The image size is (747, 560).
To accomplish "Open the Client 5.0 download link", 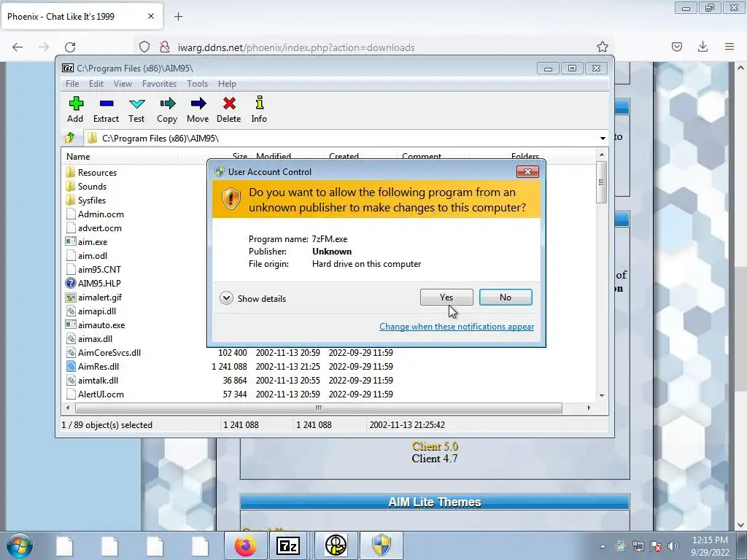I will 435,446.
